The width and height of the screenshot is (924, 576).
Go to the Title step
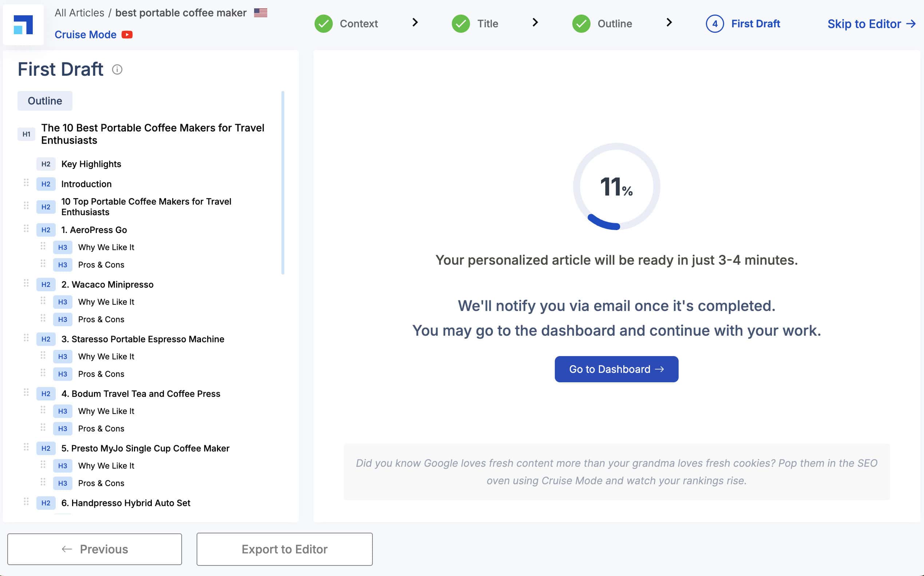pos(487,24)
